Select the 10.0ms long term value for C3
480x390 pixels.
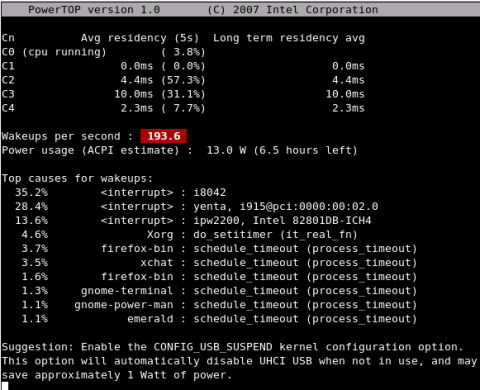click(x=345, y=94)
